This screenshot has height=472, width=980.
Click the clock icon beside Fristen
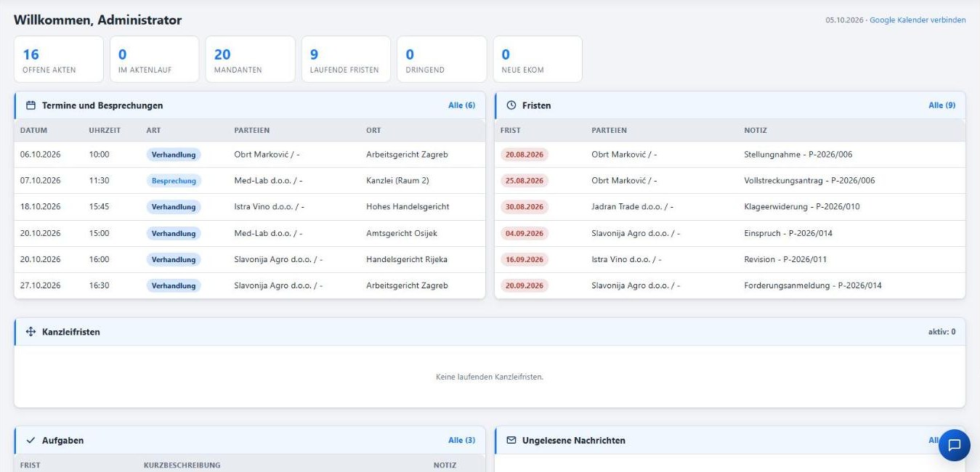pos(511,105)
